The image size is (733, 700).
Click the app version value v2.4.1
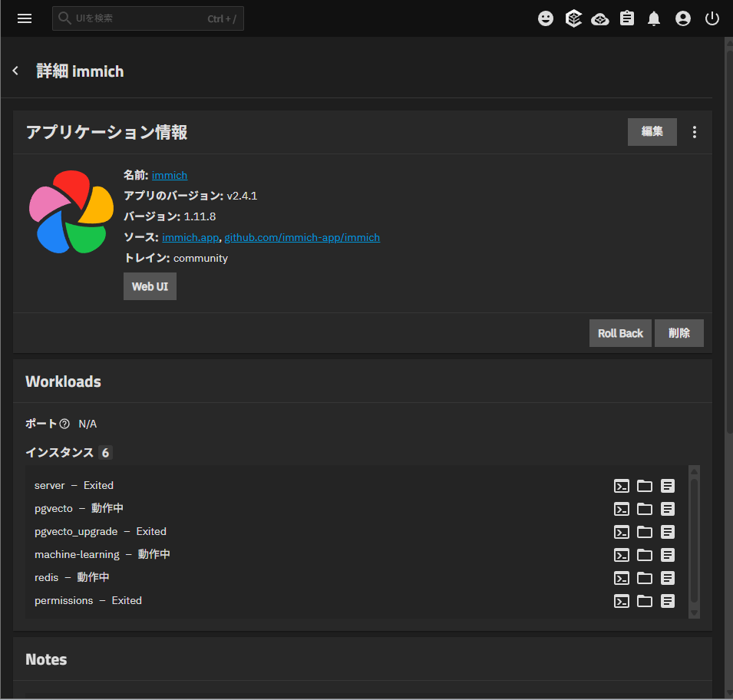point(242,196)
